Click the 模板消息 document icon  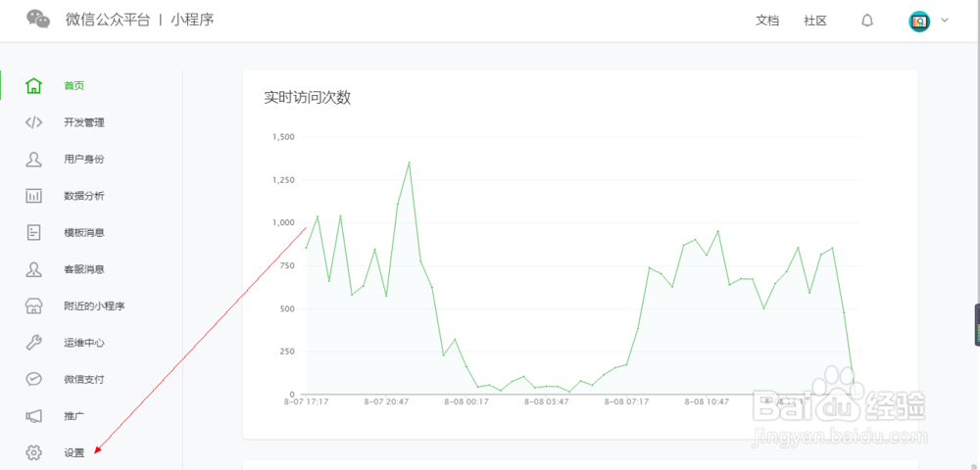[33, 233]
